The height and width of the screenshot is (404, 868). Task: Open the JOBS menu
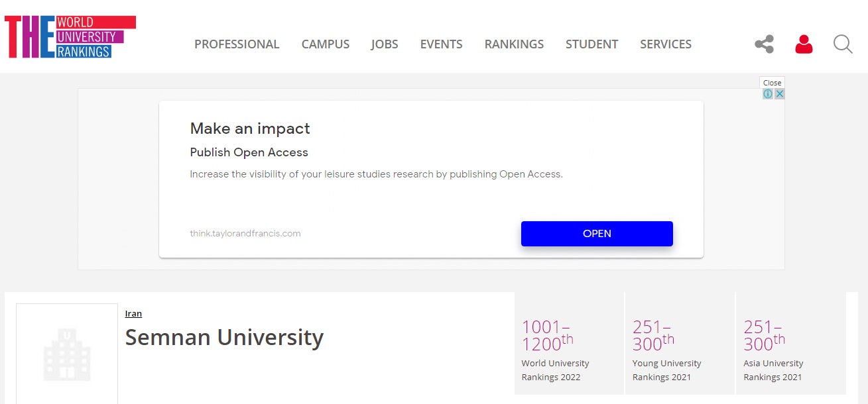(x=385, y=44)
